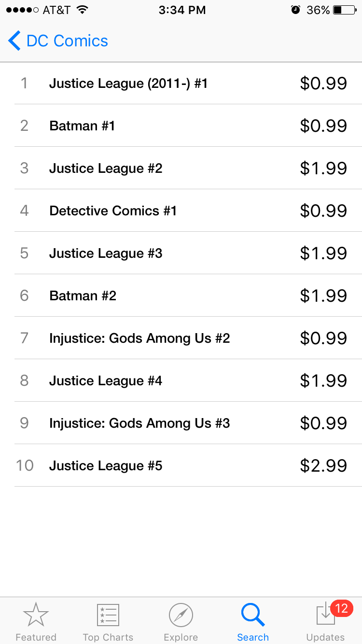Buy Justice League #5 for $2.99
The width and height of the screenshot is (362, 644).
click(x=323, y=465)
